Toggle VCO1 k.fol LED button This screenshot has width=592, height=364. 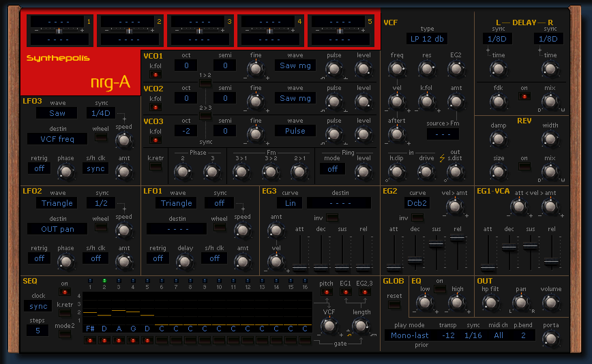[156, 75]
